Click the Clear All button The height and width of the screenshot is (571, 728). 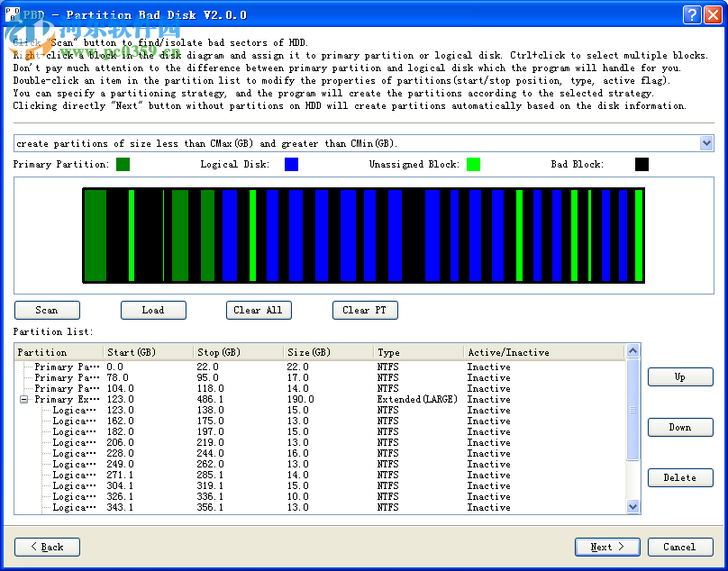pyautogui.click(x=259, y=310)
